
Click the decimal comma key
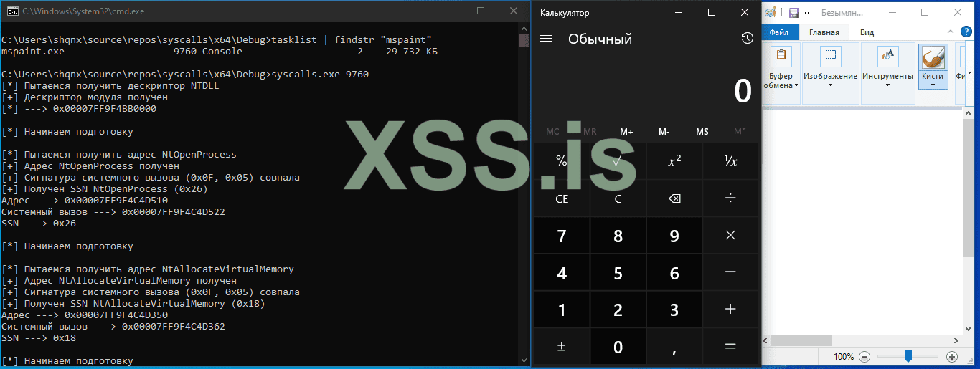coord(674,348)
